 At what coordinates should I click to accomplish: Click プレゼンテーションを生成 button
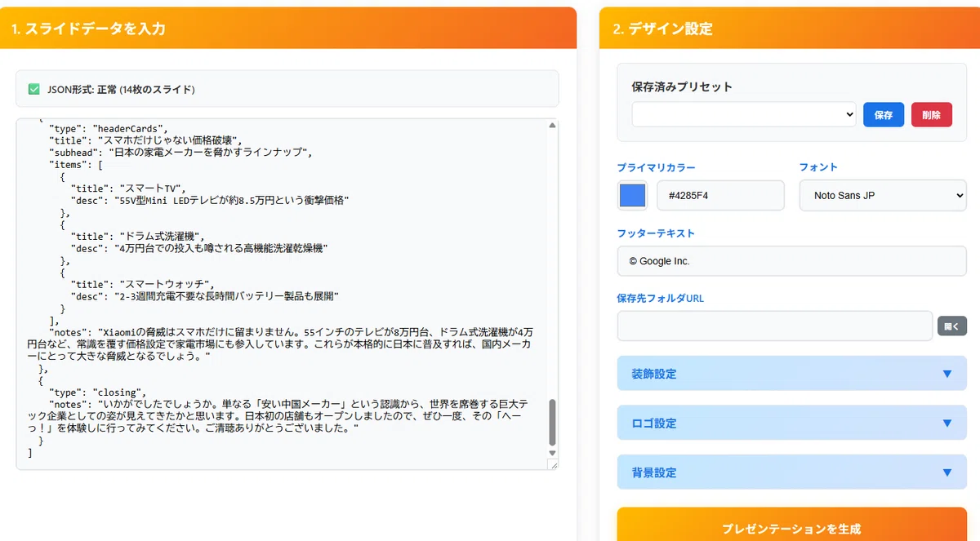792,527
